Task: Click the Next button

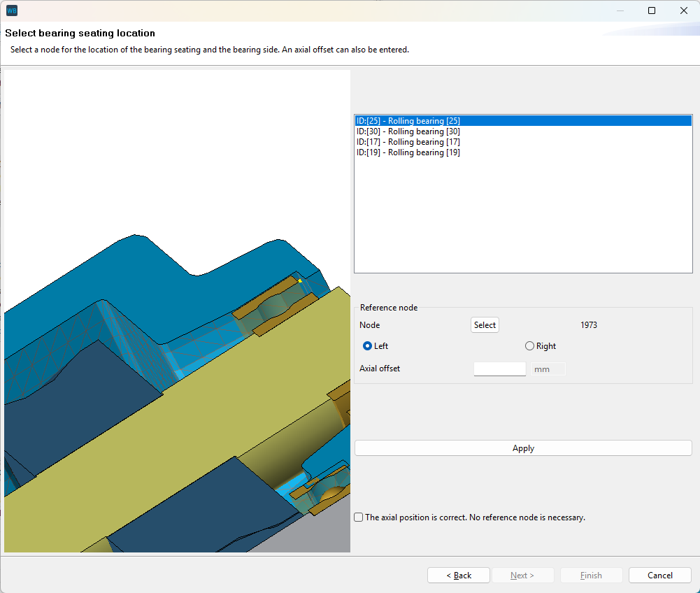Action: pos(522,575)
